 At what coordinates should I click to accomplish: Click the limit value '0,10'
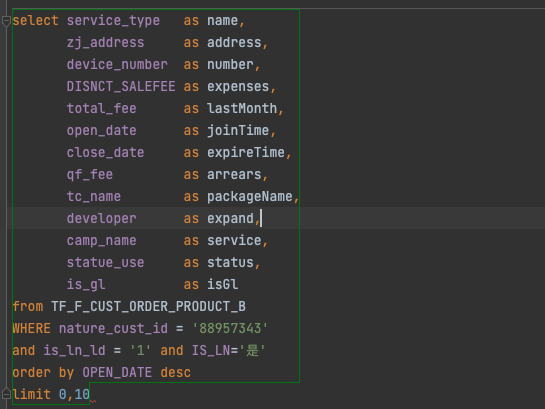(x=74, y=394)
